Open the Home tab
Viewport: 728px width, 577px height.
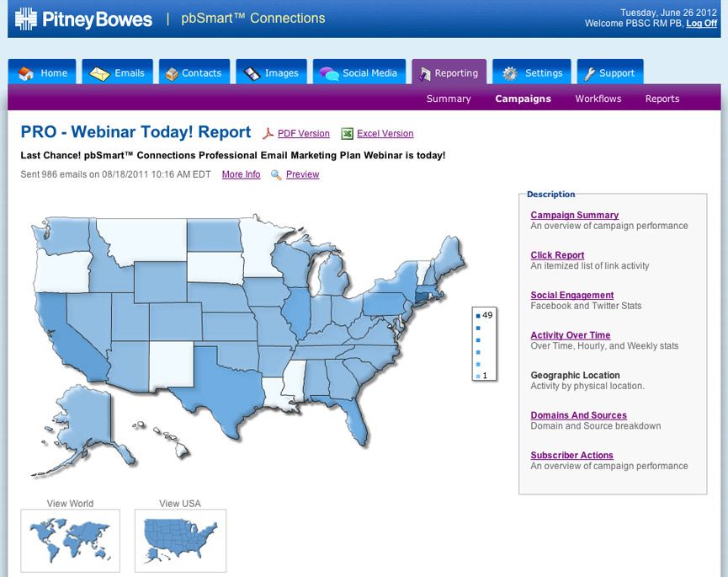(x=42, y=72)
